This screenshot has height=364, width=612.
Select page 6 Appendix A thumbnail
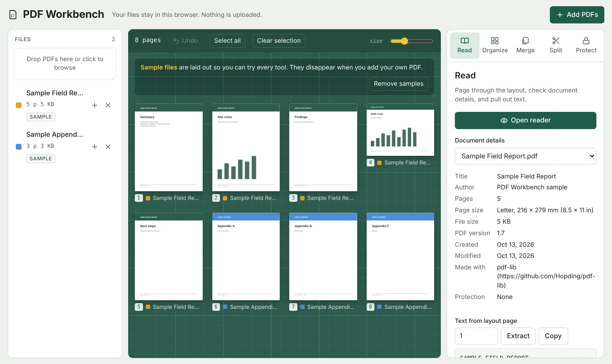point(246,257)
